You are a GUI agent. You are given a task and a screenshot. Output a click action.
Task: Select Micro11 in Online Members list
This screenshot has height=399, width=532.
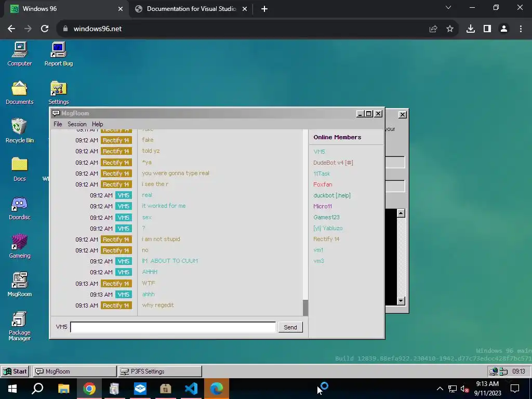323,206
